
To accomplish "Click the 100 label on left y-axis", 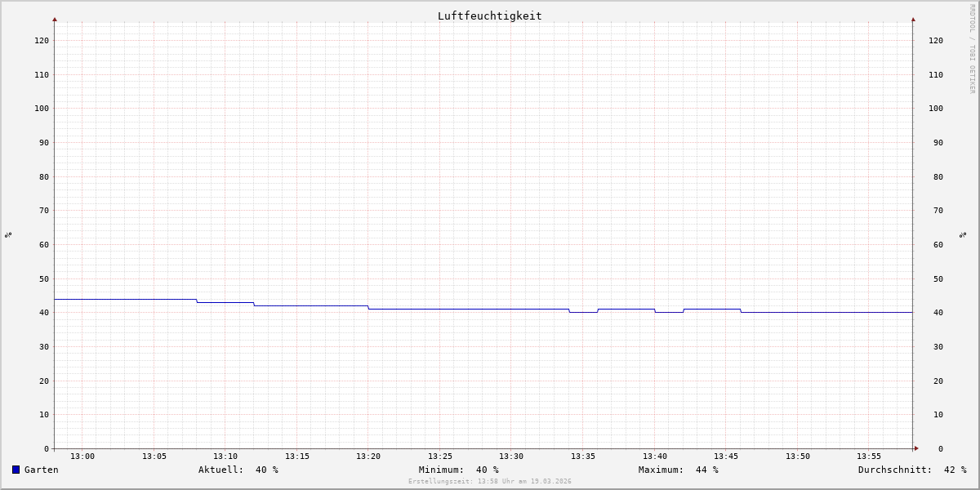I will pyautogui.click(x=42, y=108).
